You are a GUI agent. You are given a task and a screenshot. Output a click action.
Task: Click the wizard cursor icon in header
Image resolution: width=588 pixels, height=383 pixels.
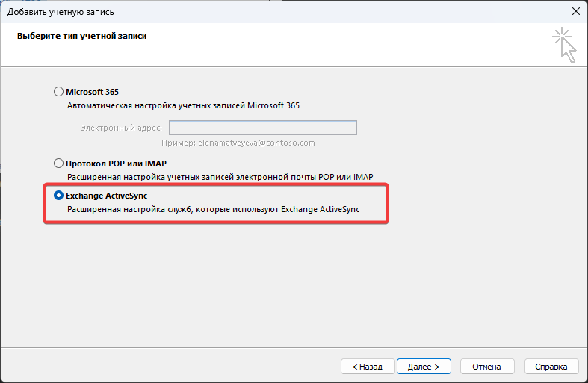565,45
